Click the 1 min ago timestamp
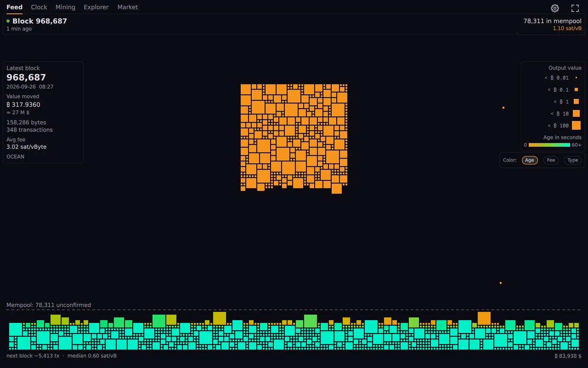The height and width of the screenshot is (368, 588). [19, 29]
